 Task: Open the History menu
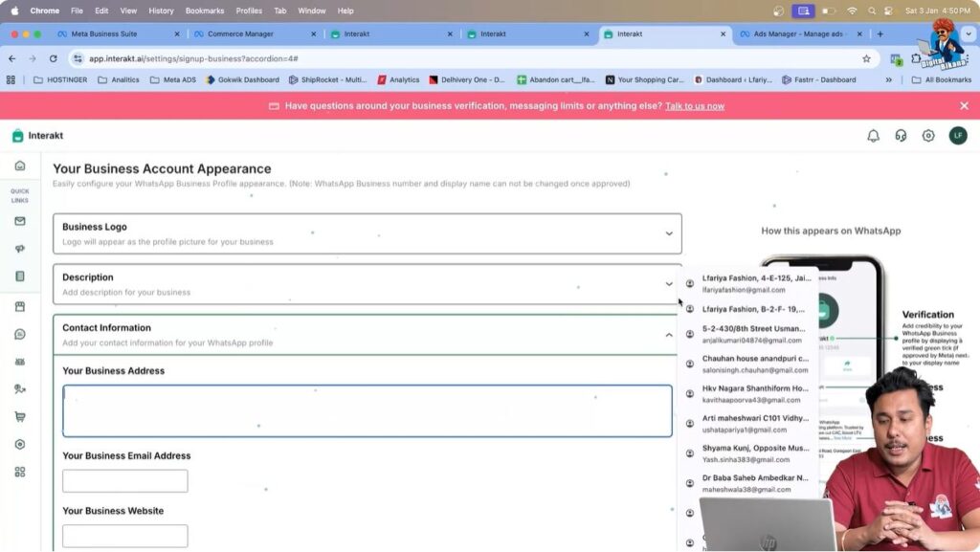(x=161, y=11)
